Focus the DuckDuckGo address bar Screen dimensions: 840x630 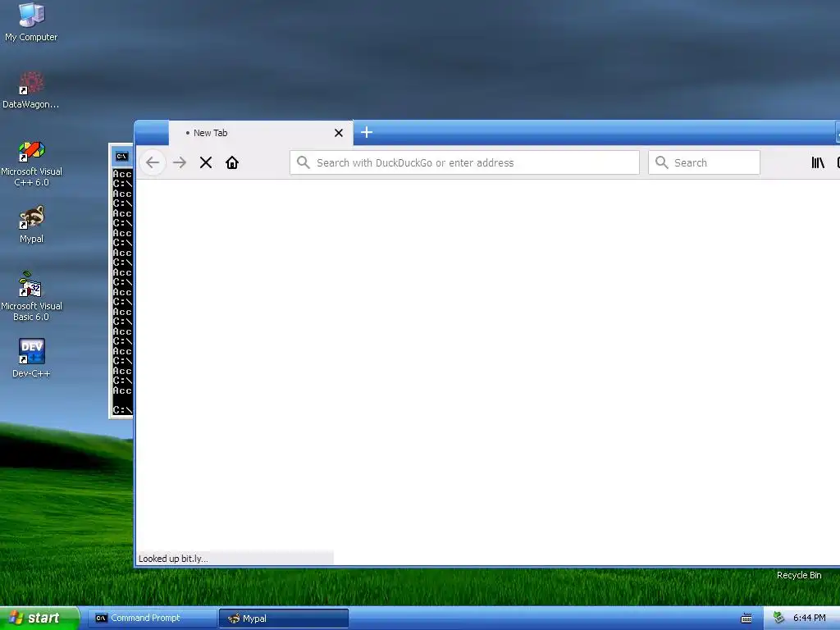pyautogui.click(x=464, y=162)
